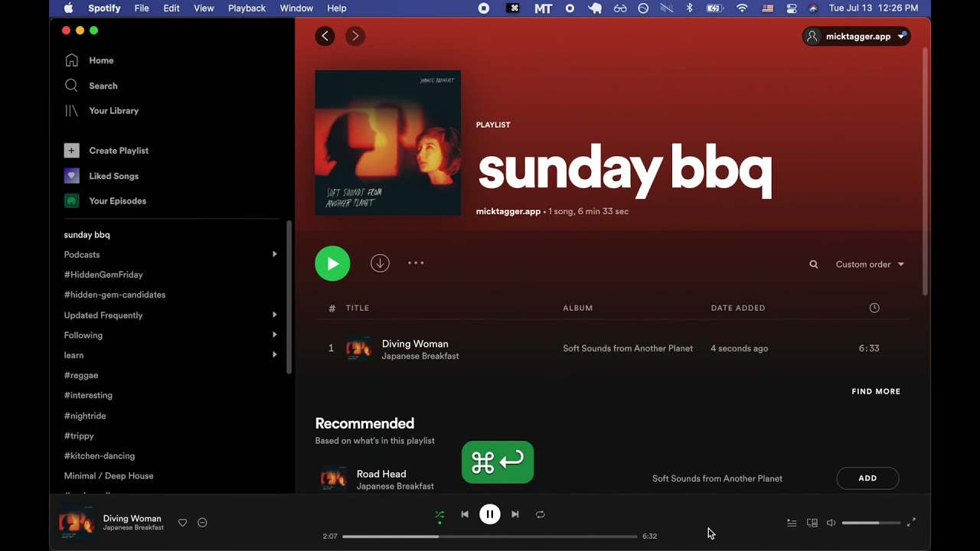
Task: Open the Edit menu
Action: point(171,8)
